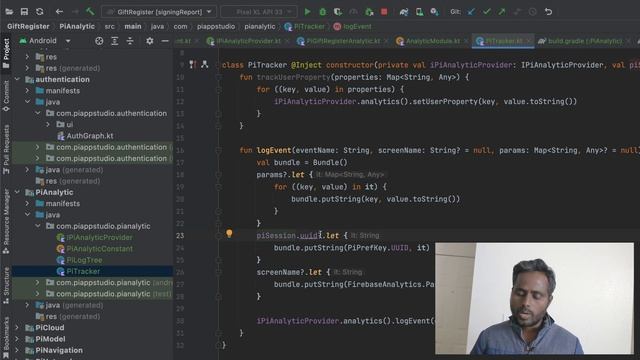Image resolution: width=640 pixels, height=360 pixels.
Task: Expand the ui package
Action: tap(48, 124)
